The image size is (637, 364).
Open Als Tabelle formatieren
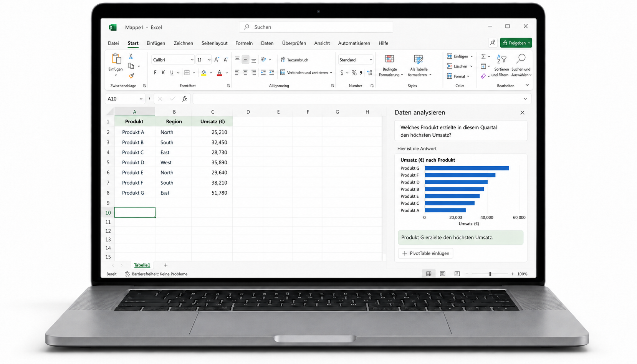[x=419, y=66]
